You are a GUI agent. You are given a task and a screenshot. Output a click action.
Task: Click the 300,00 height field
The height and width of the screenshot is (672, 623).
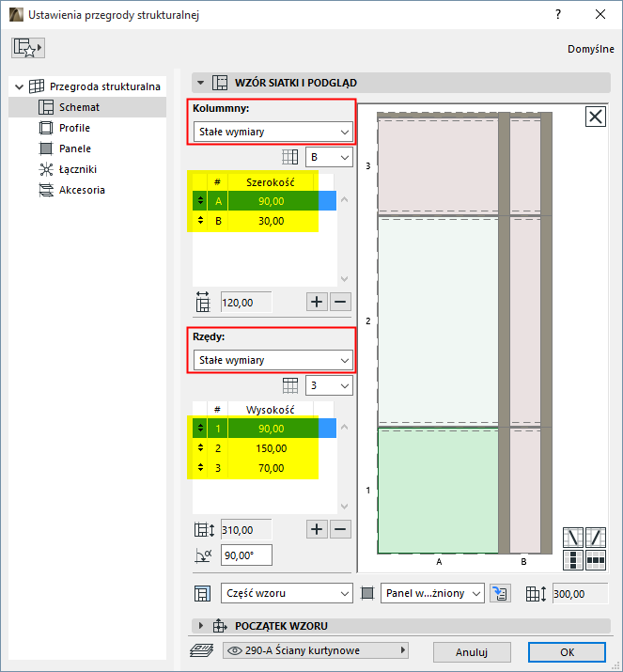click(580, 594)
